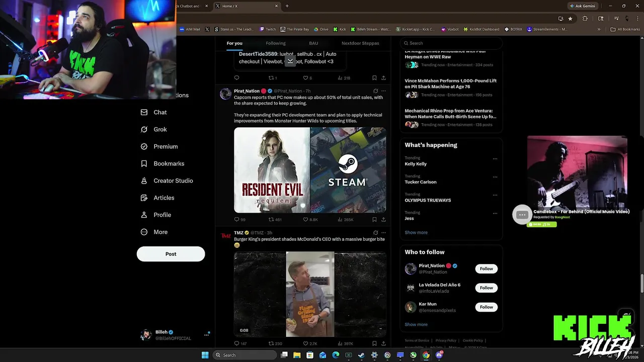Open Discord from the taskbar
Image resolution: width=644 pixels, height=362 pixels.
click(x=439, y=355)
